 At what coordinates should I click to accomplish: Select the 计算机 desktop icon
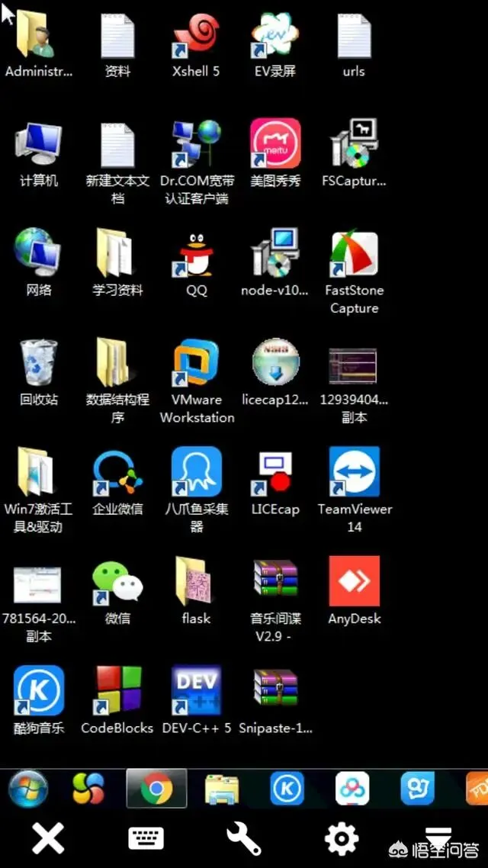click(39, 145)
